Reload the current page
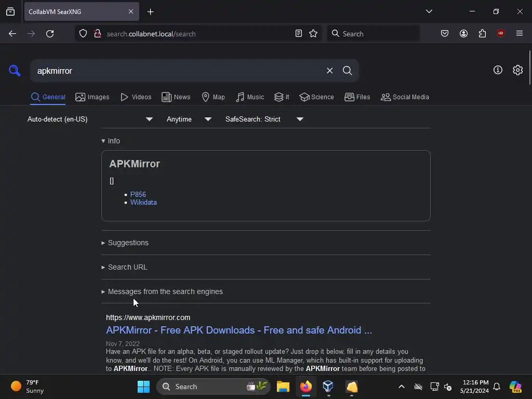 click(x=50, y=34)
